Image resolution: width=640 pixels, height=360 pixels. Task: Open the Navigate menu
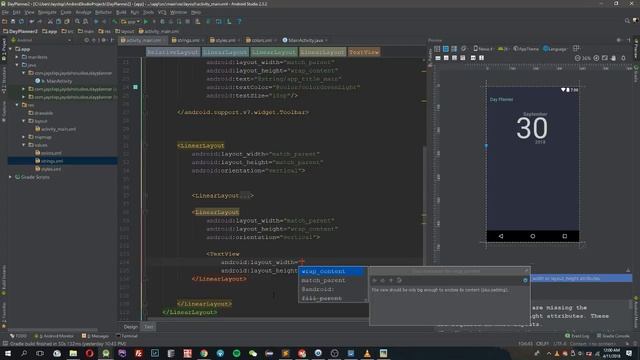(x=47, y=12)
